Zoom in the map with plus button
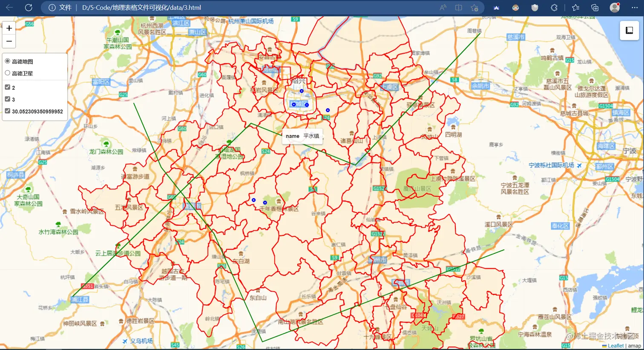This screenshot has width=644, height=350. [9, 28]
